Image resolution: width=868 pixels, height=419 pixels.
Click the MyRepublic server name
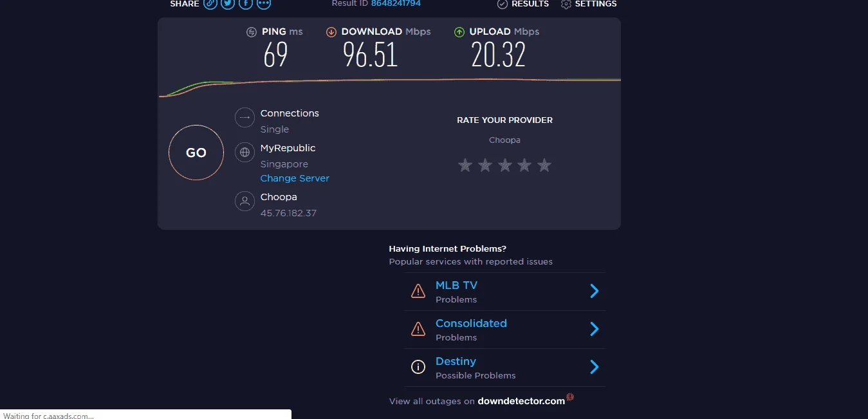tap(288, 148)
